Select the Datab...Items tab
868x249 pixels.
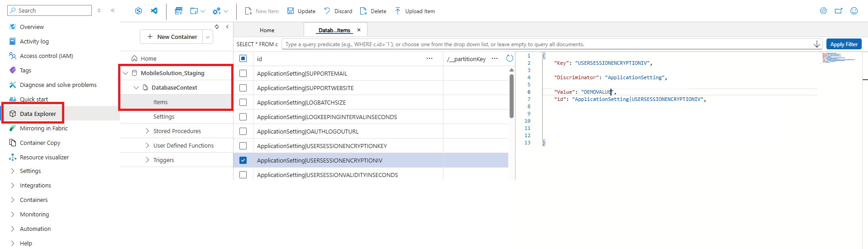[334, 30]
